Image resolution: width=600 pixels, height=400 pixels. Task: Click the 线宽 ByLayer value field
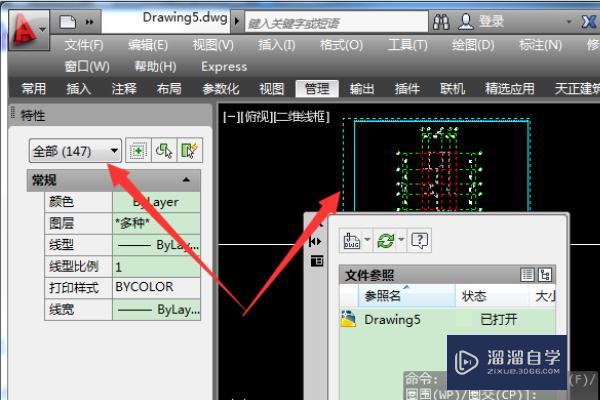[x=156, y=309]
